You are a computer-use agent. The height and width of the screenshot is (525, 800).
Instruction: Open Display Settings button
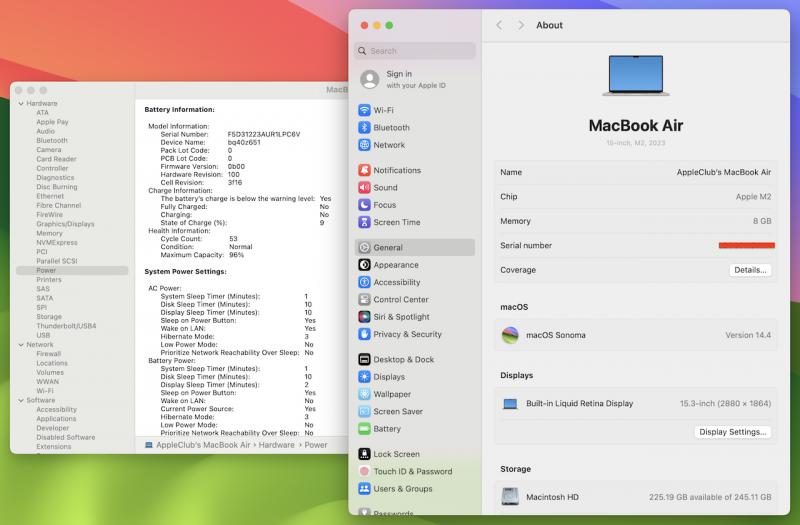point(733,432)
